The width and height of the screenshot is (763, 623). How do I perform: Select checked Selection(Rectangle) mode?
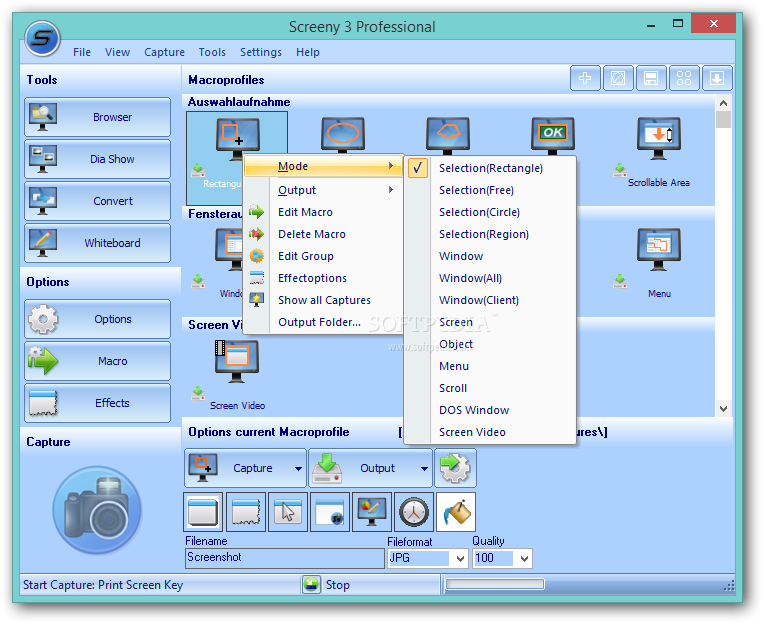point(490,168)
